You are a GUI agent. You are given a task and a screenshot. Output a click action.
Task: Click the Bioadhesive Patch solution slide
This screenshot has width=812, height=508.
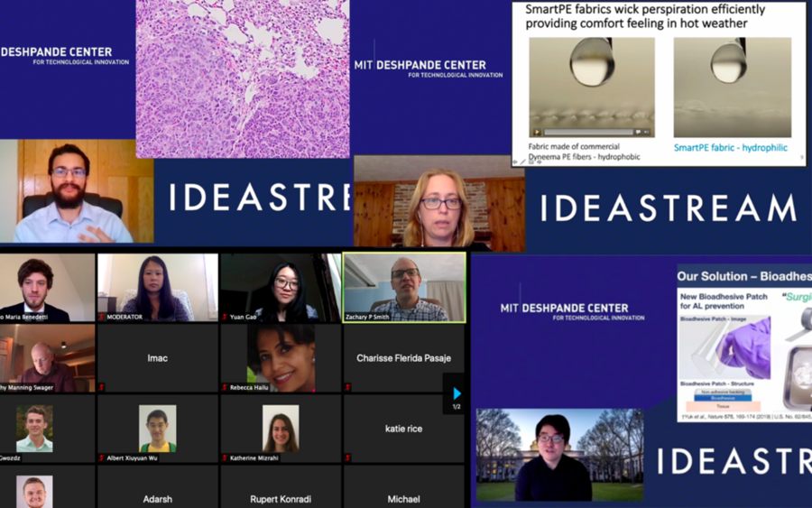pyautogui.click(x=743, y=343)
